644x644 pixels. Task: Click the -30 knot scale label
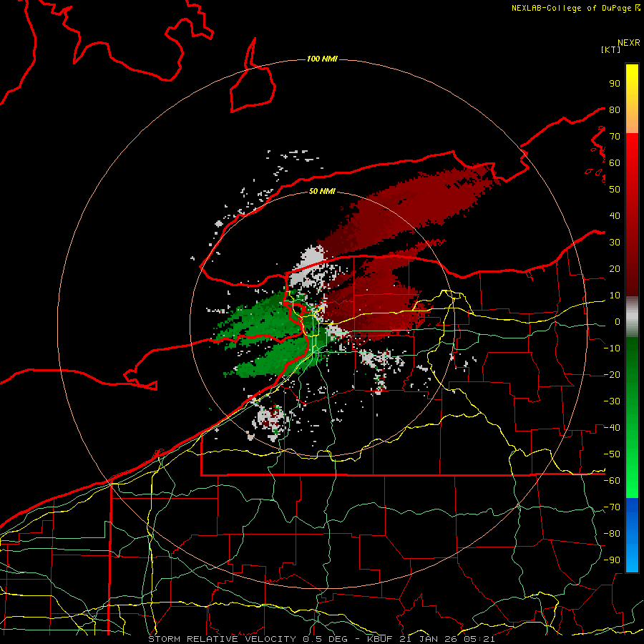tap(612, 401)
